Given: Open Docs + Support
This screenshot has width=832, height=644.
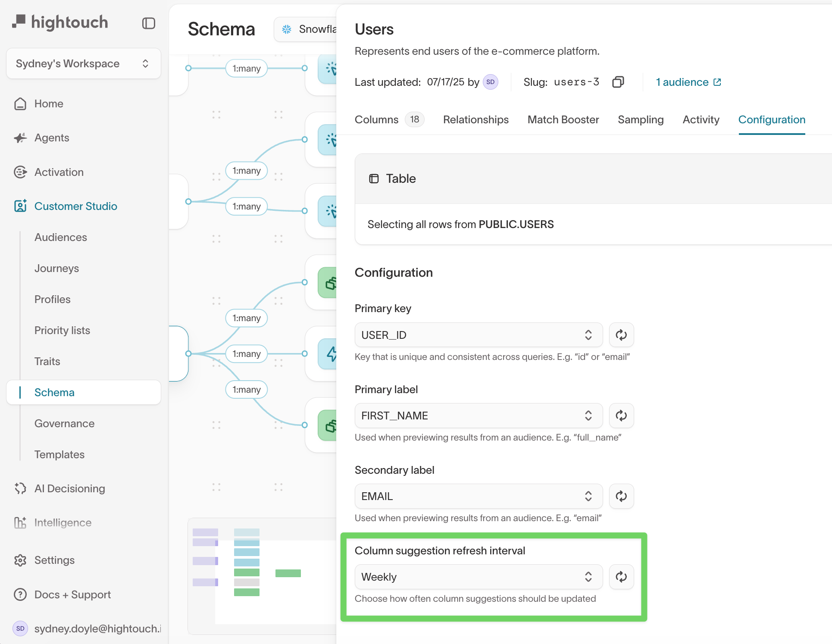Looking at the screenshot, I should (x=72, y=594).
